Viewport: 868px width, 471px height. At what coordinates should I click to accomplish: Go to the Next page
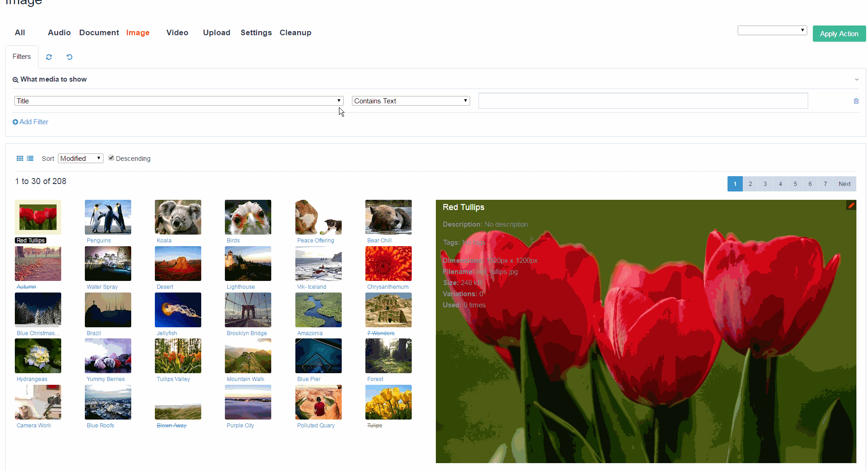(x=844, y=184)
